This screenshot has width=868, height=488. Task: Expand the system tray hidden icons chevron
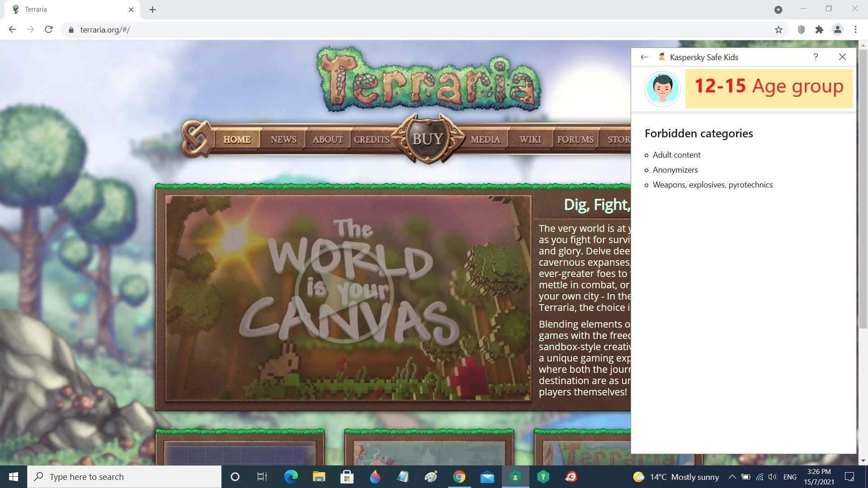click(732, 477)
